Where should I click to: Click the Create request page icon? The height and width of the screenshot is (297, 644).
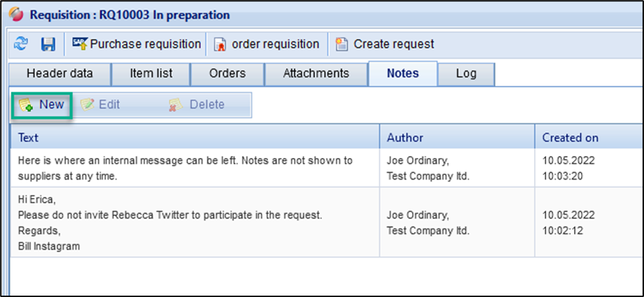[342, 44]
